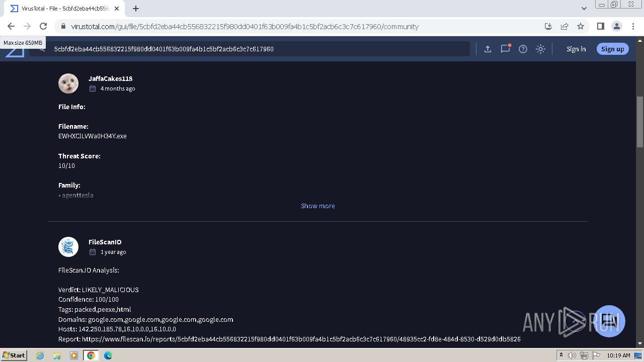644x362 pixels.
Task: Close the VirusTotal browser tab
Action: click(117, 9)
